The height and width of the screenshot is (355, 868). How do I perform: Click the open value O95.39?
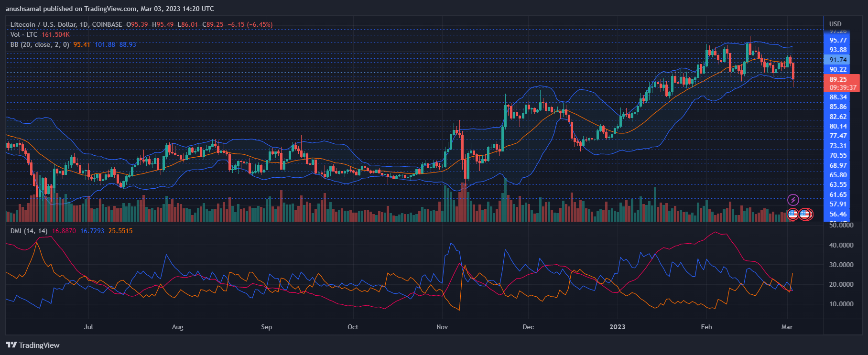pyautogui.click(x=137, y=24)
